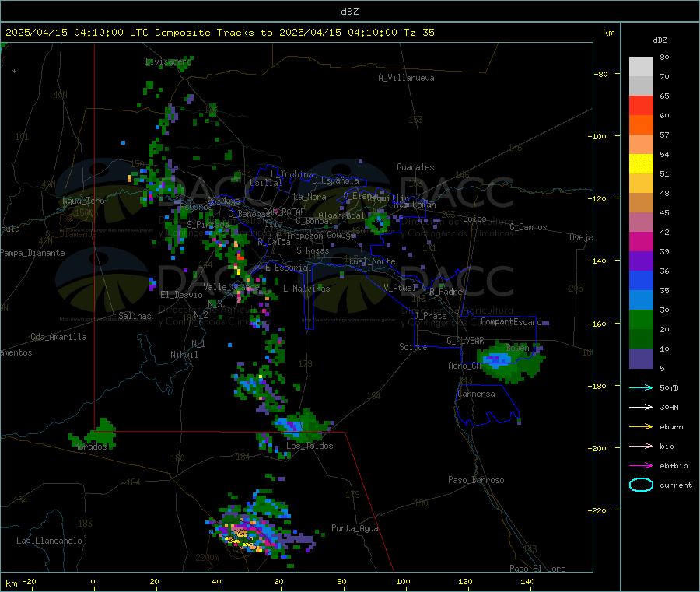This screenshot has width=700, height=592.
Task: Click the '-20' x-axis tick label
Action: tap(29, 581)
